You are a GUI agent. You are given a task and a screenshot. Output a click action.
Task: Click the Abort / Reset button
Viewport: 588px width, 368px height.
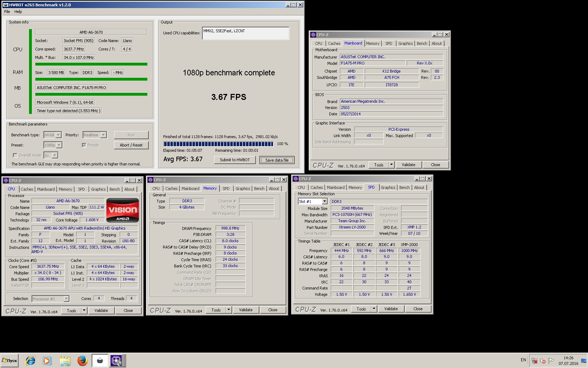[x=131, y=145]
